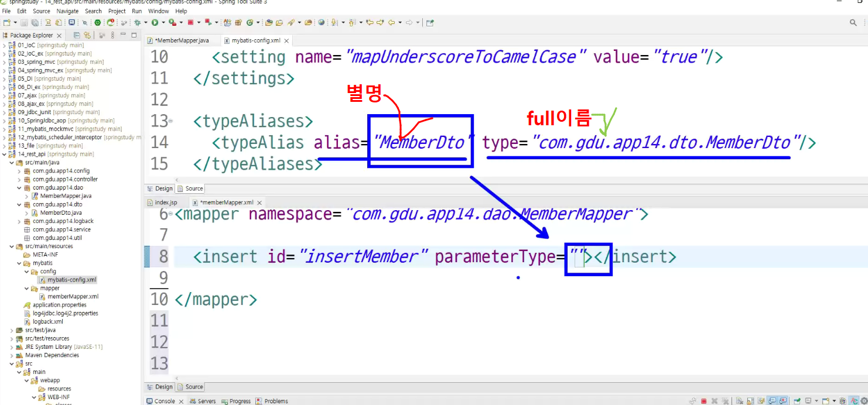Switch to the MemberMapper.java editor tab

click(180, 41)
